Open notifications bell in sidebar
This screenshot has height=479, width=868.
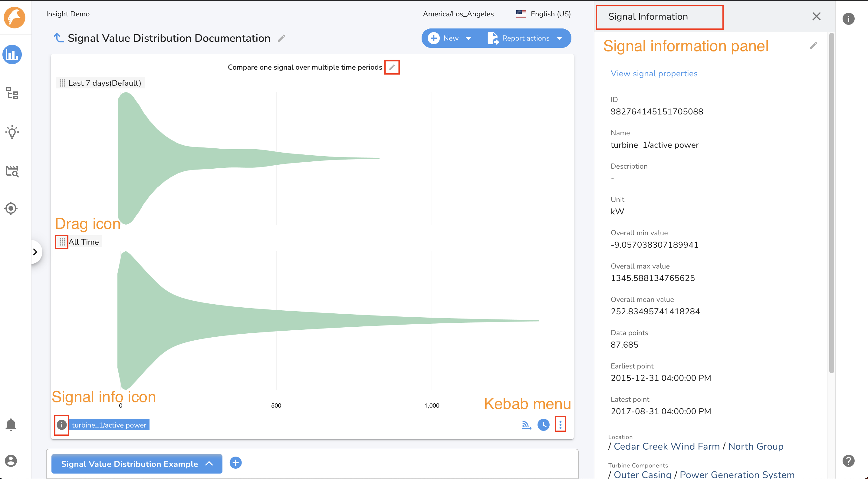[11, 425]
